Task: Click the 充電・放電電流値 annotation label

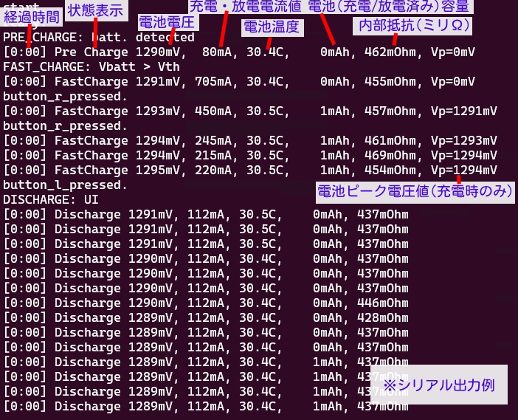Action: point(245,6)
